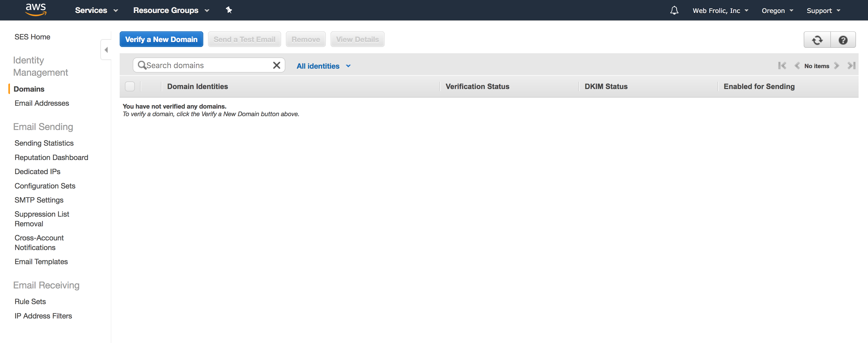This screenshot has height=343, width=868.
Task: Open the SMTP Settings sidebar link
Action: (39, 200)
